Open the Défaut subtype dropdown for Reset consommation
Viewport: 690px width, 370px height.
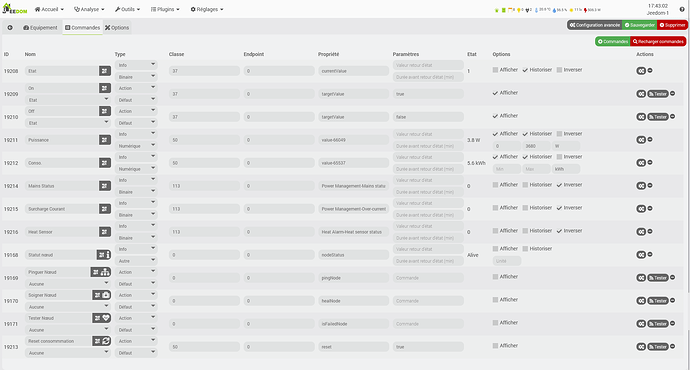[136, 352]
